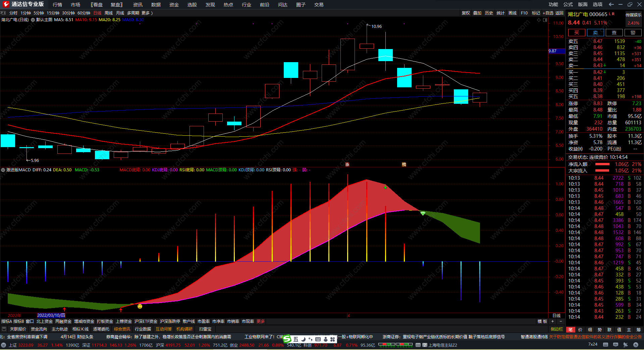Open the 多周期 multi-period option
The width and height of the screenshot is (644, 350).
pos(133,13)
